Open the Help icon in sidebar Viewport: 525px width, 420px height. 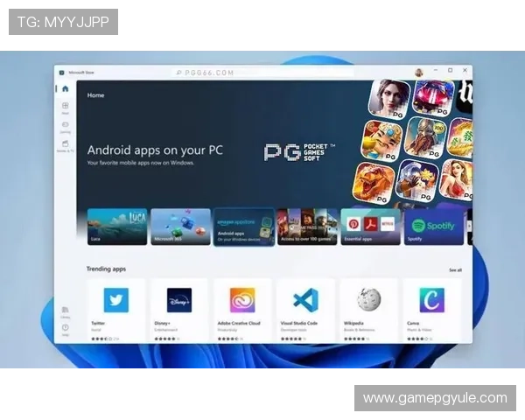pyautogui.click(x=66, y=330)
